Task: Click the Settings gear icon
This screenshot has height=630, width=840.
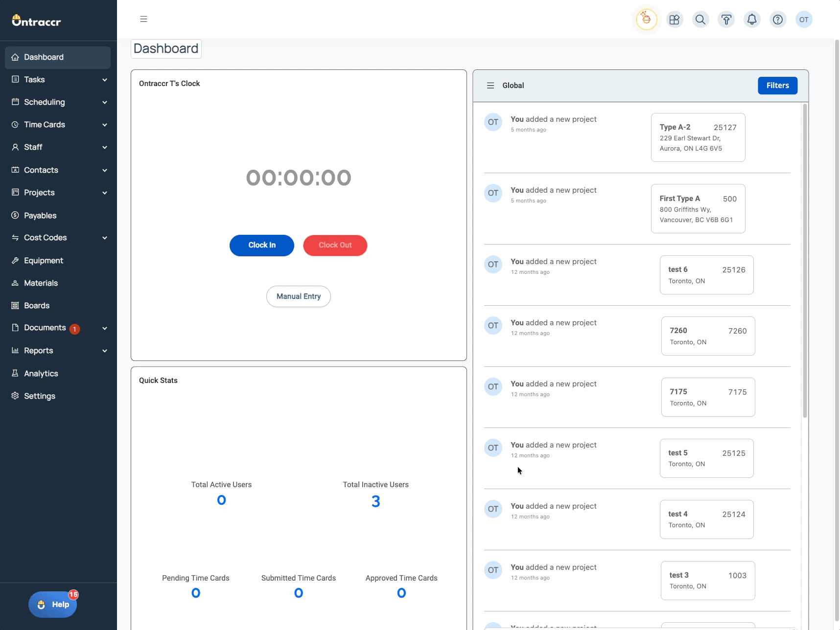Action: tap(15, 396)
